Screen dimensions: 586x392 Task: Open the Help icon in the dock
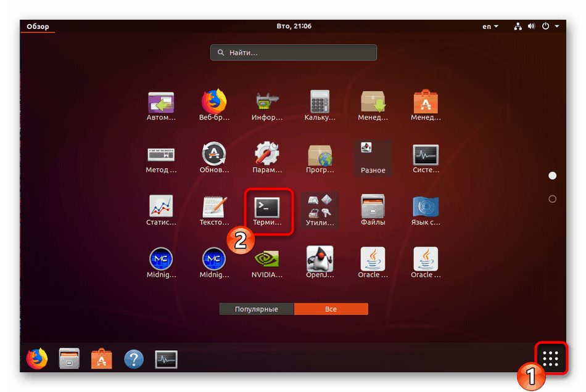[x=134, y=358]
